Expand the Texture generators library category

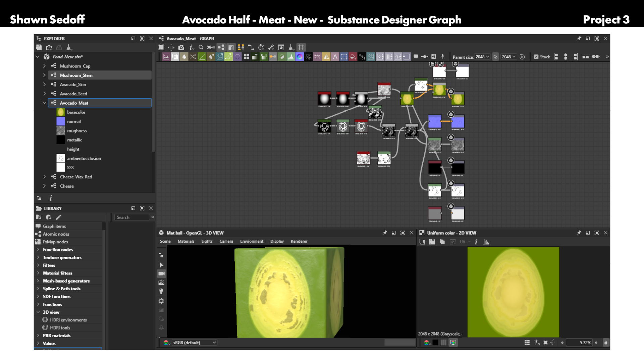pyautogui.click(x=38, y=257)
